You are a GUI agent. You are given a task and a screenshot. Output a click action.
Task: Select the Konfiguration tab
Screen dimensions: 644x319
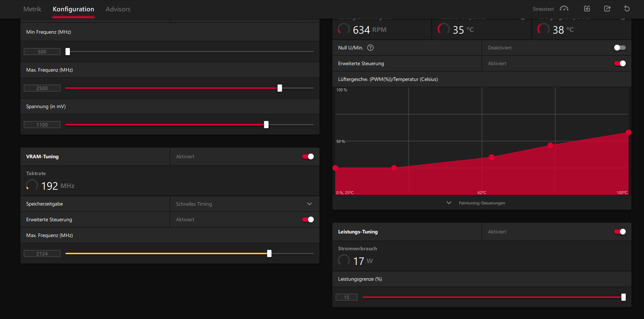74,9
